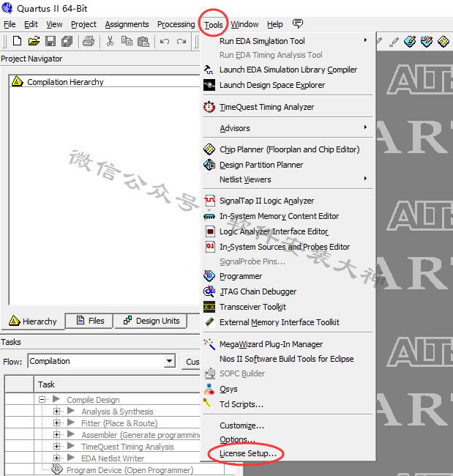453x476 pixels.
Task: Click the Design Partition Planner icon
Action: [209, 165]
